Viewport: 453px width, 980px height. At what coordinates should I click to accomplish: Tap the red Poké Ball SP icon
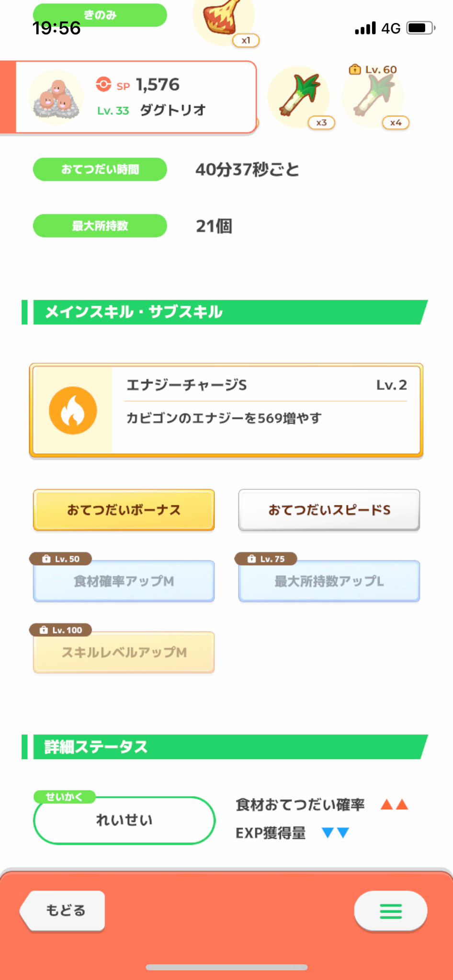(x=103, y=84)
